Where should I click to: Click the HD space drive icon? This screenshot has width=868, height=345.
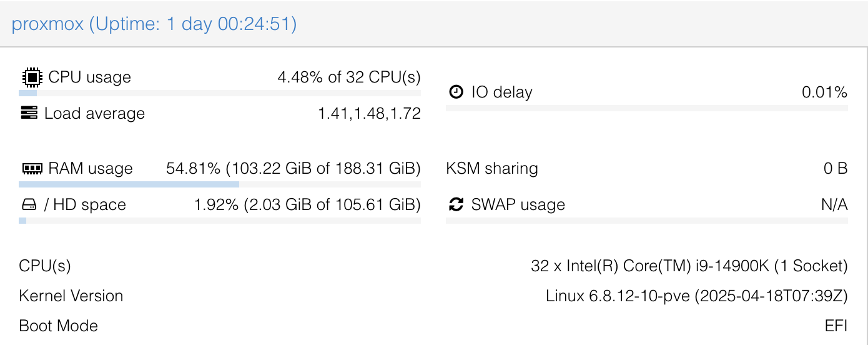pyautogui.click(x=29, y=205)
